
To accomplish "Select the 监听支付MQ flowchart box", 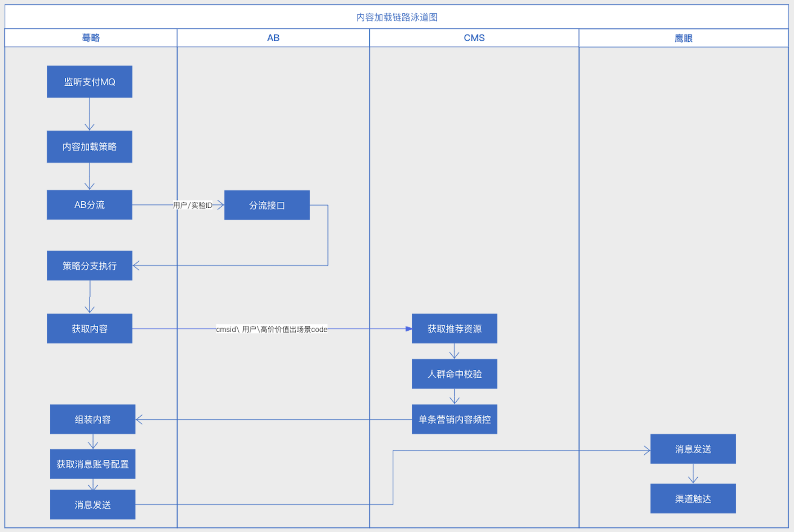I will point(90,82).
